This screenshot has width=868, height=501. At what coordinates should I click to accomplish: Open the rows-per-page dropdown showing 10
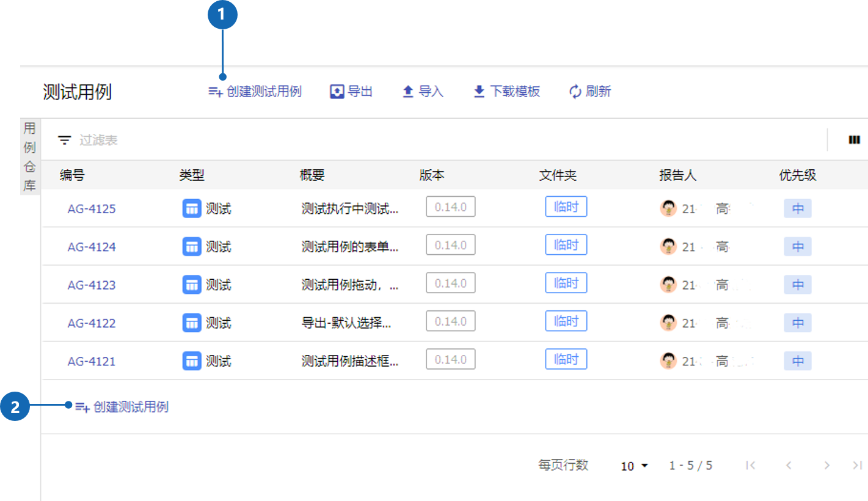(634, 466)
